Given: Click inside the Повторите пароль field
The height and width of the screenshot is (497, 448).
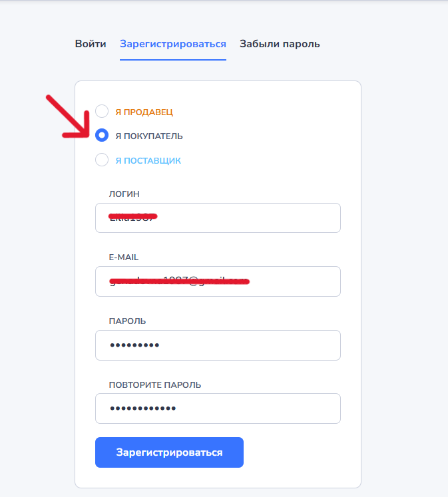Looking at the screenshot, I should tap(218, 409).
